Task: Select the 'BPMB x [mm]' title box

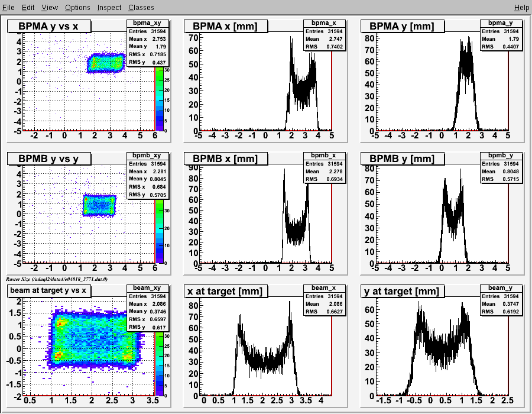Action: (x=225, y=159)
